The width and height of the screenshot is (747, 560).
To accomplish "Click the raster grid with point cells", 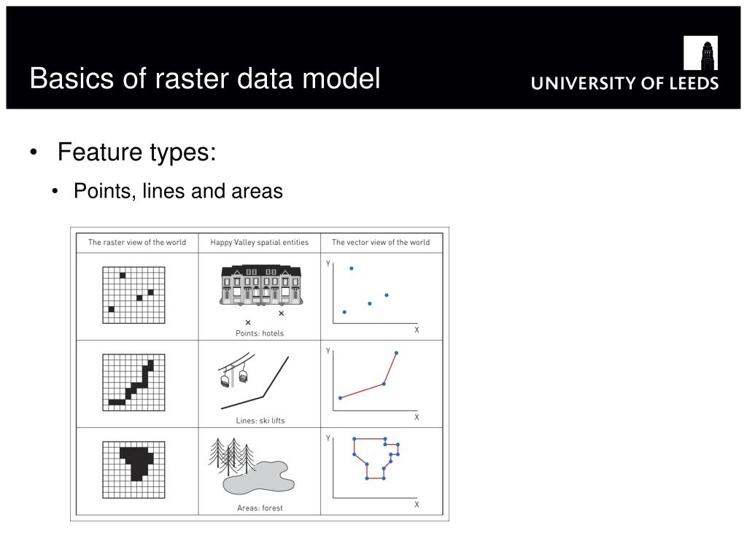I will (134, 295).
